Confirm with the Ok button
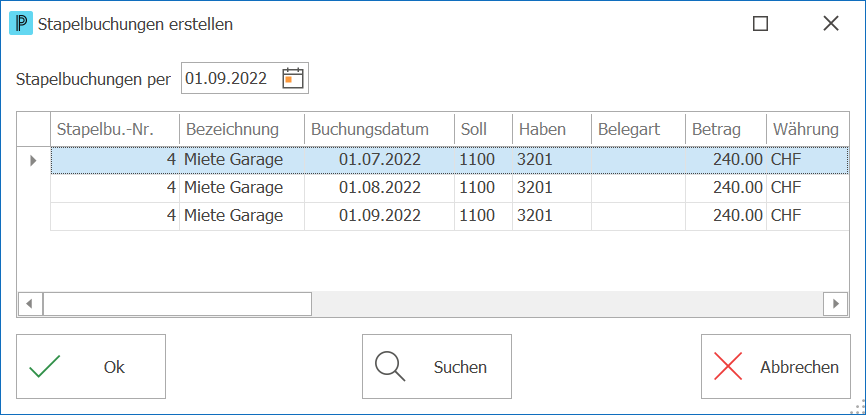 coord(91,366)
